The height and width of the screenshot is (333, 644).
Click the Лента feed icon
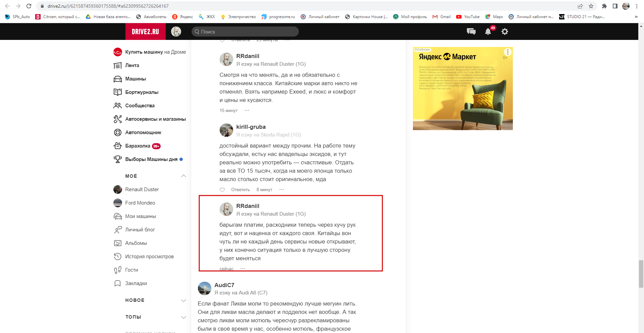pos(118,65)
